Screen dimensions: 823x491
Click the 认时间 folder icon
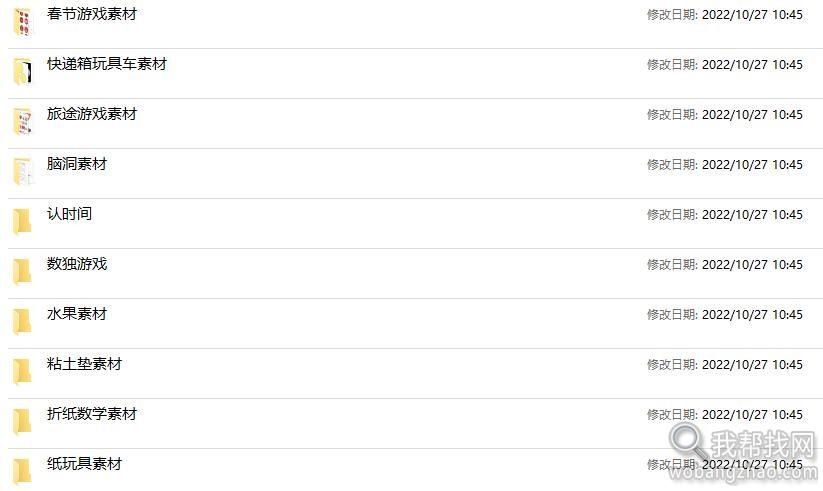[23, 222]
